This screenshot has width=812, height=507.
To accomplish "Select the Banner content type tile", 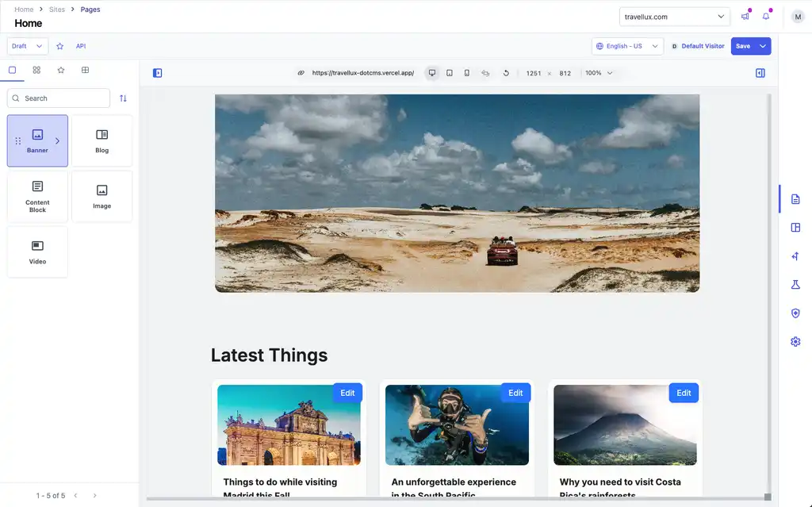I will (37, 141).
